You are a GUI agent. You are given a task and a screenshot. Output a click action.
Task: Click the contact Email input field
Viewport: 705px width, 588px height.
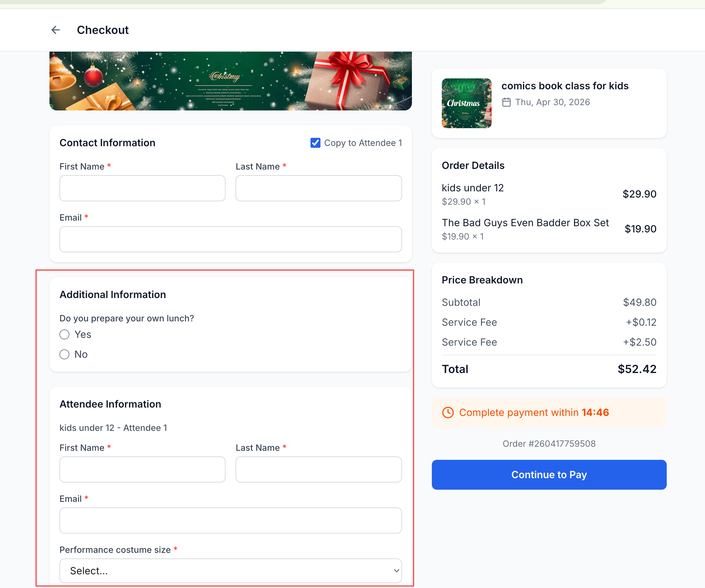pyautogui.click(x=230, y=239)
